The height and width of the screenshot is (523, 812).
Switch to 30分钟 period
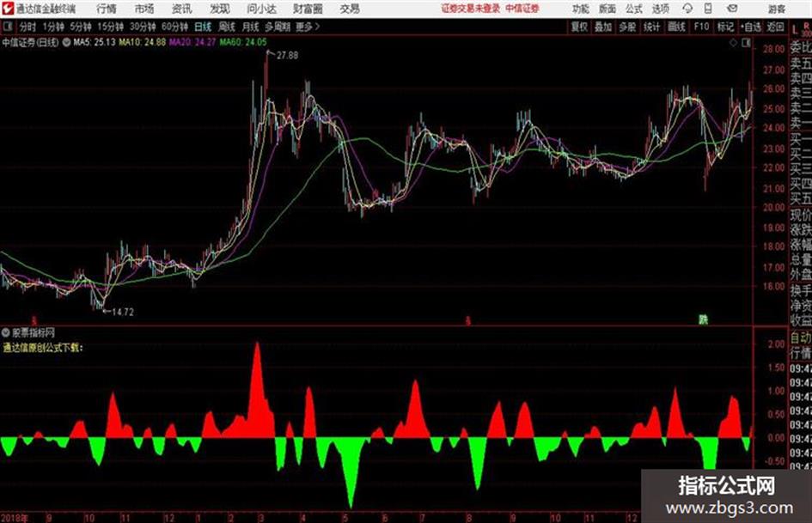[143, 27]
